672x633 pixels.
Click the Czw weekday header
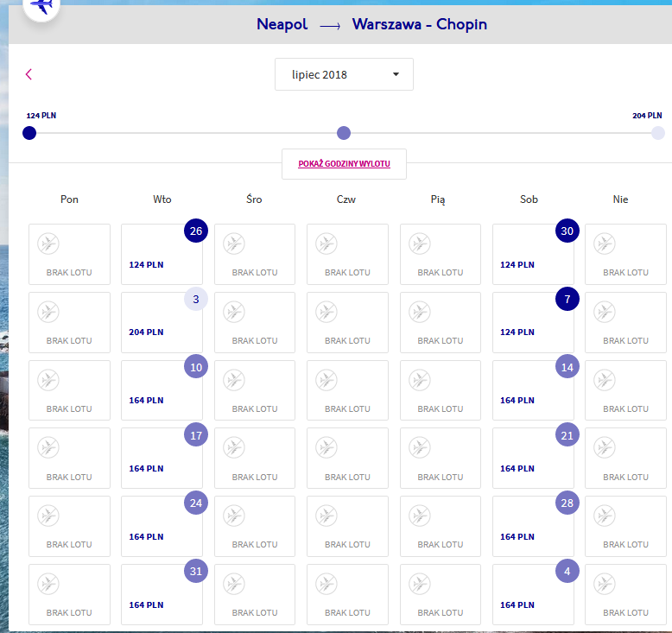346,199
